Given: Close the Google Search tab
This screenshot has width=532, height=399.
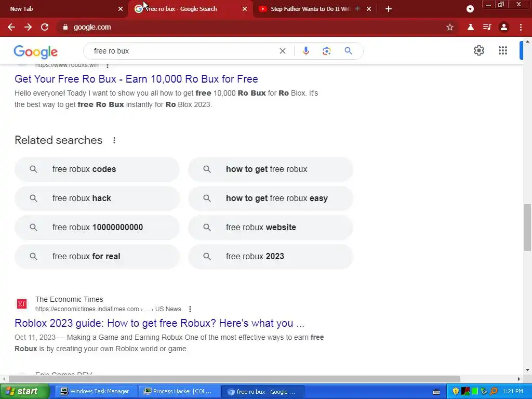Looking at the screenshot, I should [245, 9].
